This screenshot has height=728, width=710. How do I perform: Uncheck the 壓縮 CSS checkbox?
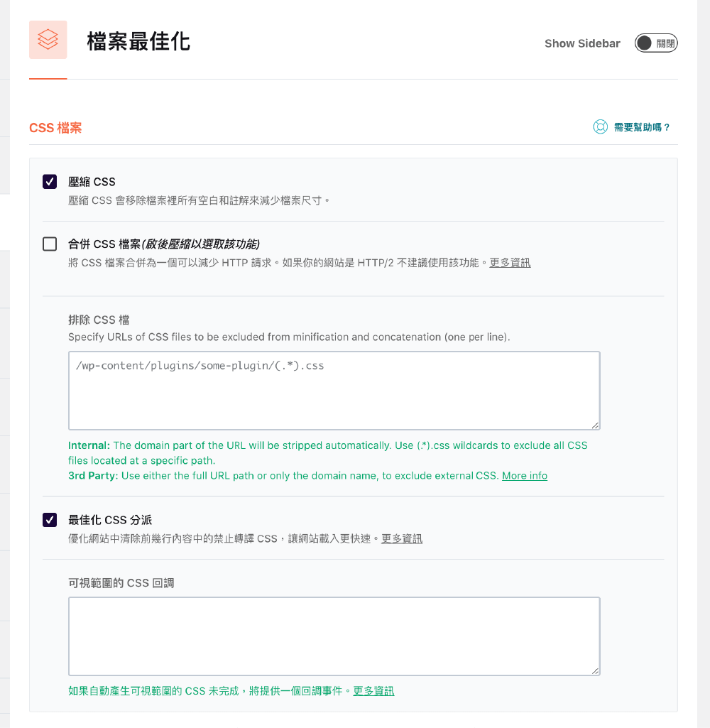click(x=50, y=181)
